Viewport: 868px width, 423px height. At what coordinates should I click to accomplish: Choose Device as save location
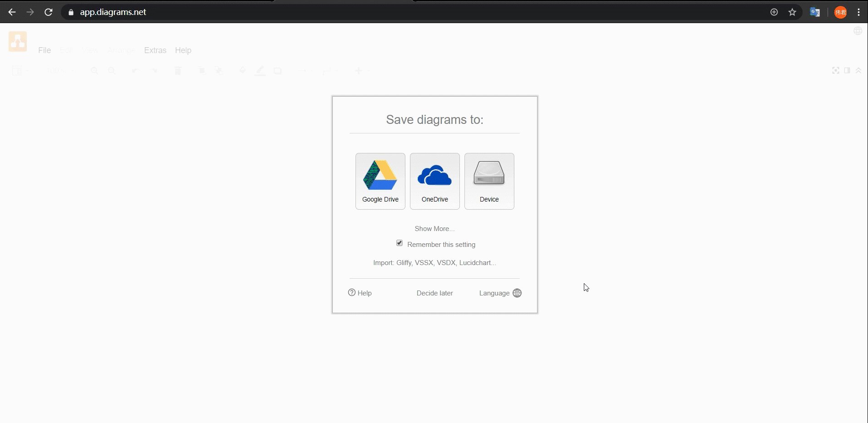[x=489, y=181]
